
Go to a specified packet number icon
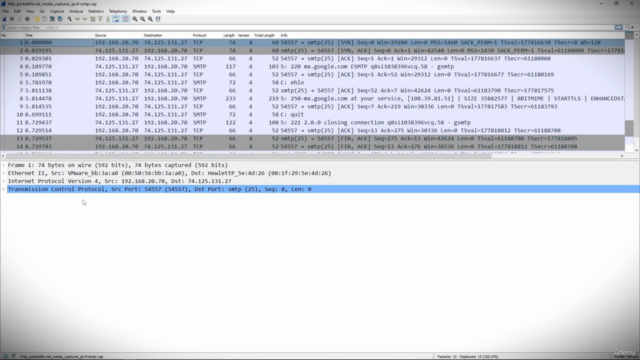[x=93, y=19]
